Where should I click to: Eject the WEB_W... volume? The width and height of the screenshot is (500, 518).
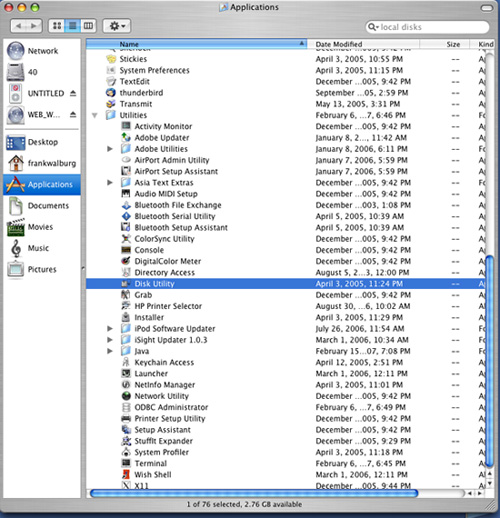coord(73,115)
